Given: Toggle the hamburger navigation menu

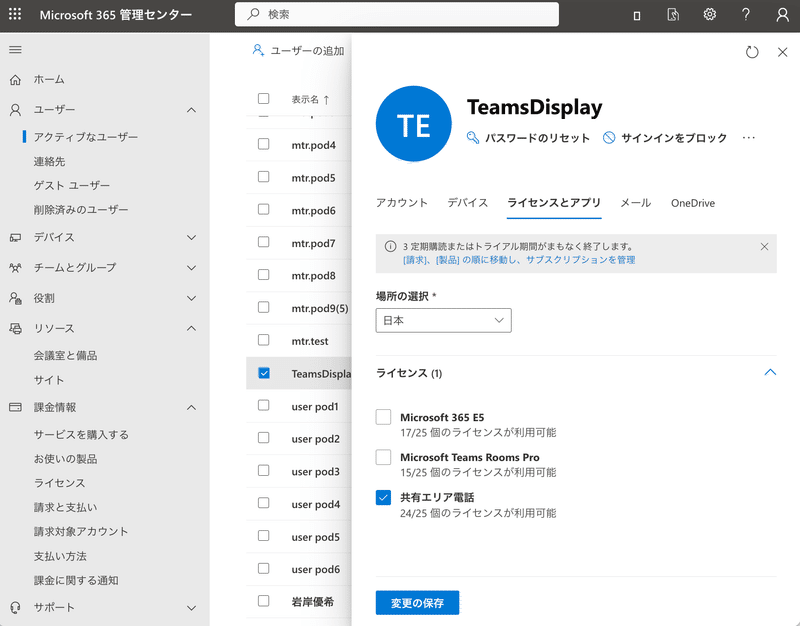Looking at the screenshot, I should [x=15, y=49].
